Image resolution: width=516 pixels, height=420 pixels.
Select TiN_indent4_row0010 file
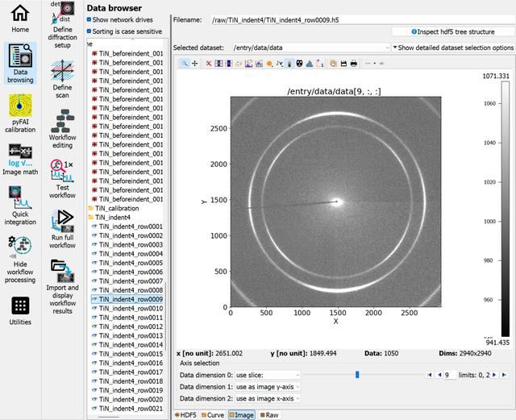[127, 309]
